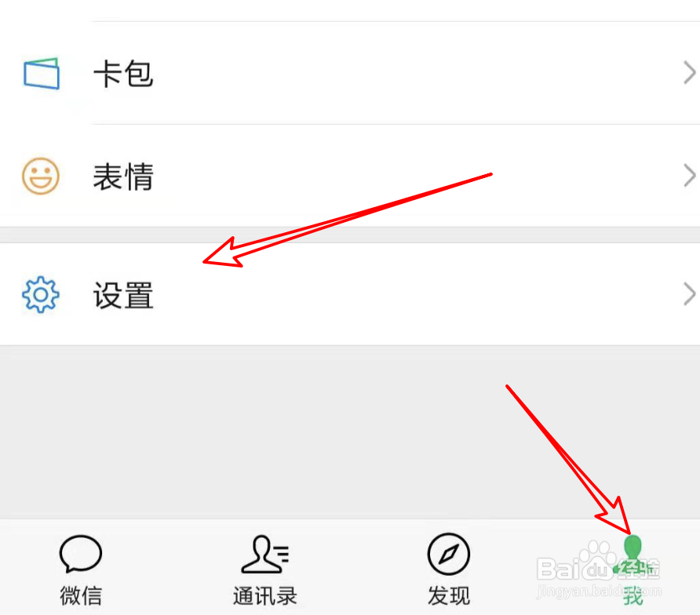700x615 pixels.
Task: Tap the blue gear 设置 icon
Action: pyautogui.click(x=41, y=295)
